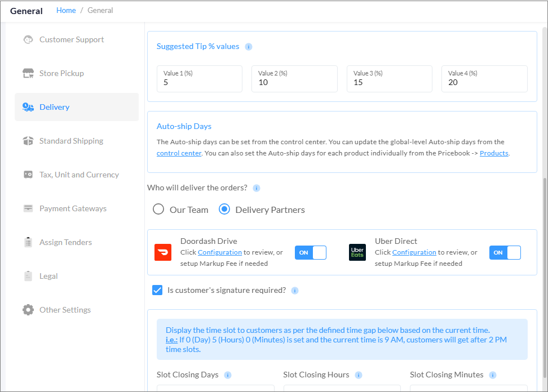Open Tax, Unit and Currency settings
The image size is (548, 392).
tap(77, 175)
